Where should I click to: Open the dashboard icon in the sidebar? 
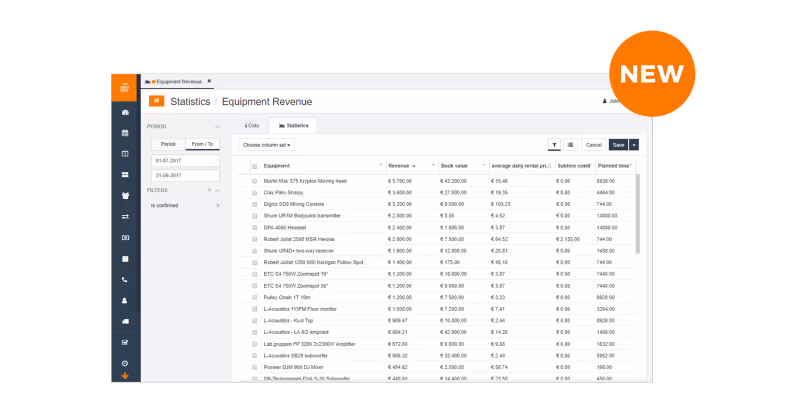point(125,112)
